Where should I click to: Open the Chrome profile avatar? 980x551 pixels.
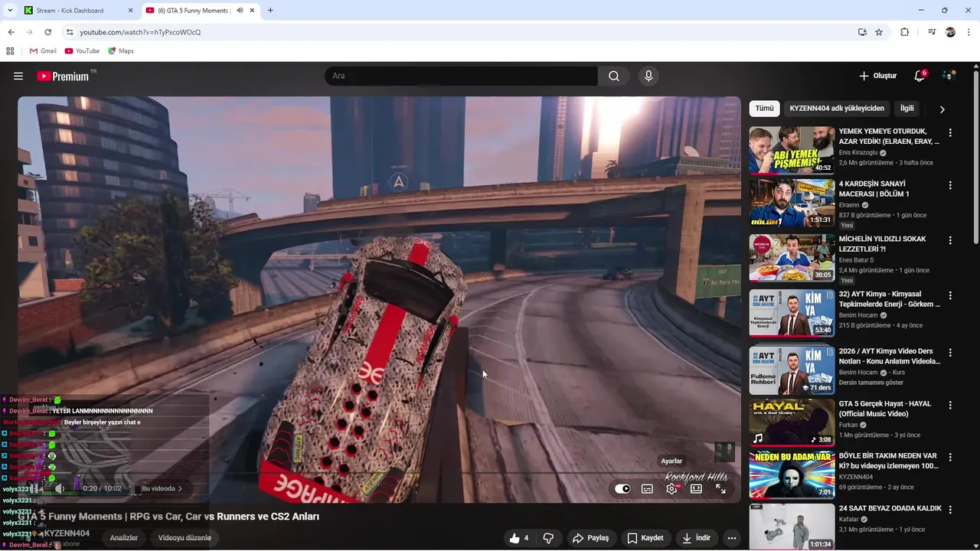(950, 32)
